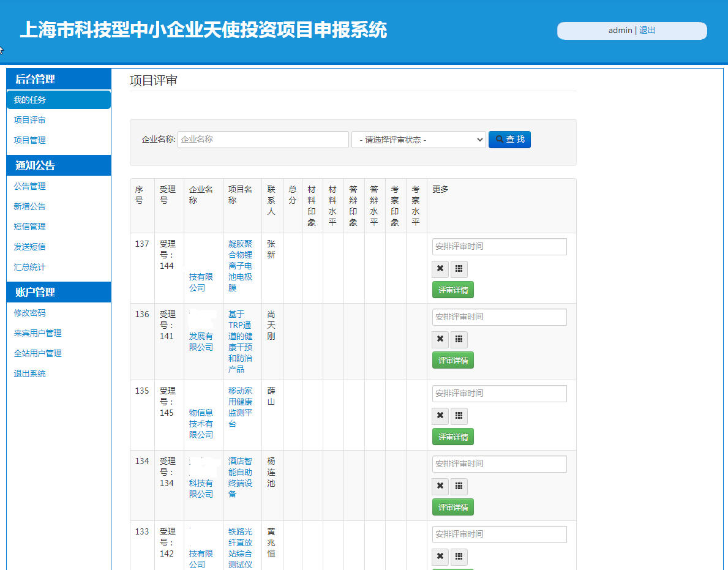The height and width of the screenshot is (570, 728).
Task: Focus 安排评审时间 field in row 136
Action: point(499,317)
